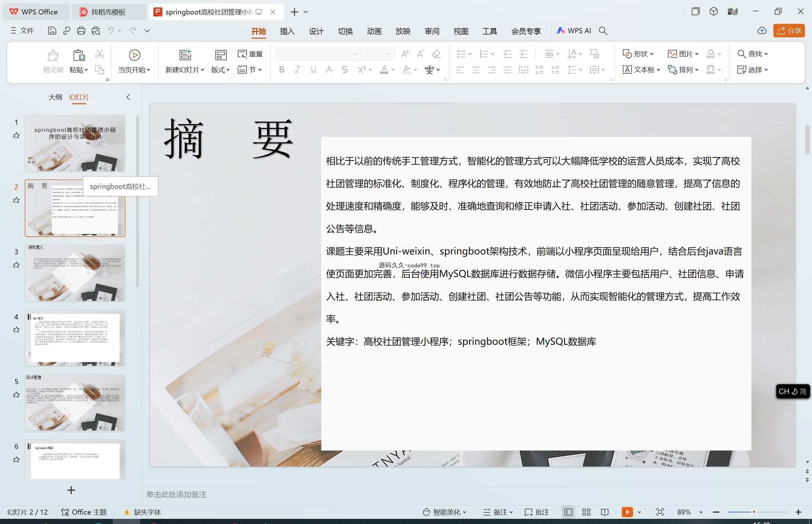The image size is (812, 524).
Task: Expand the Picture dropdown
Action: click(x=683, y=54)
